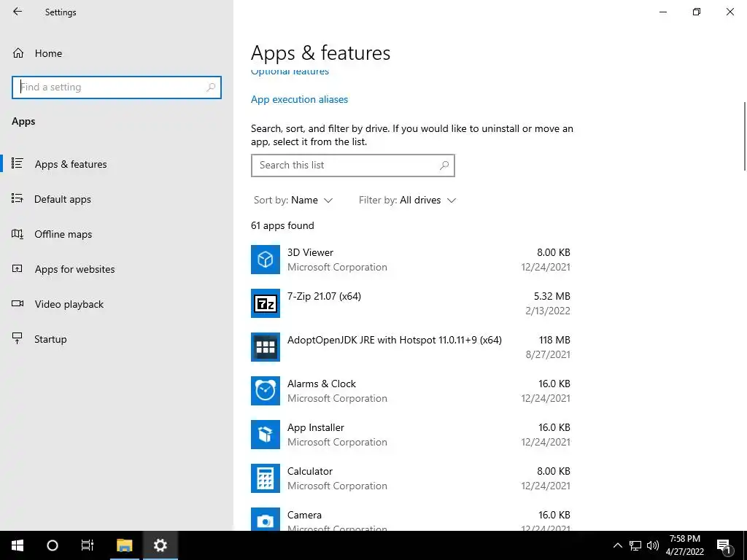Open Apps for websites section

point(74,269)
